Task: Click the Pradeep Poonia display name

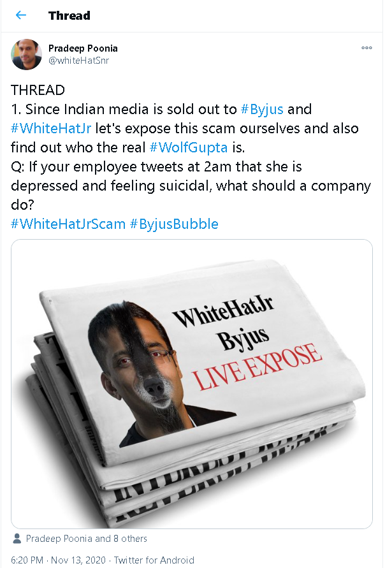Action: pos(83,48)
